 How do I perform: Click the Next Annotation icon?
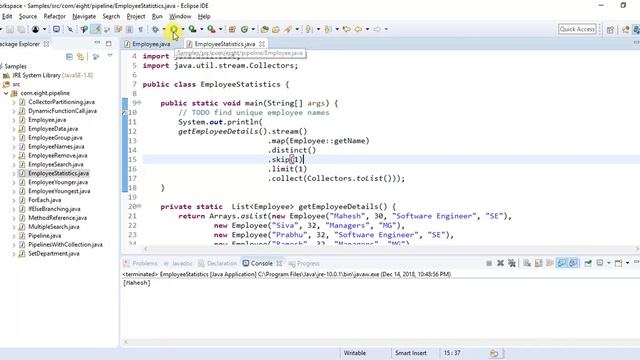pos(309,29)
